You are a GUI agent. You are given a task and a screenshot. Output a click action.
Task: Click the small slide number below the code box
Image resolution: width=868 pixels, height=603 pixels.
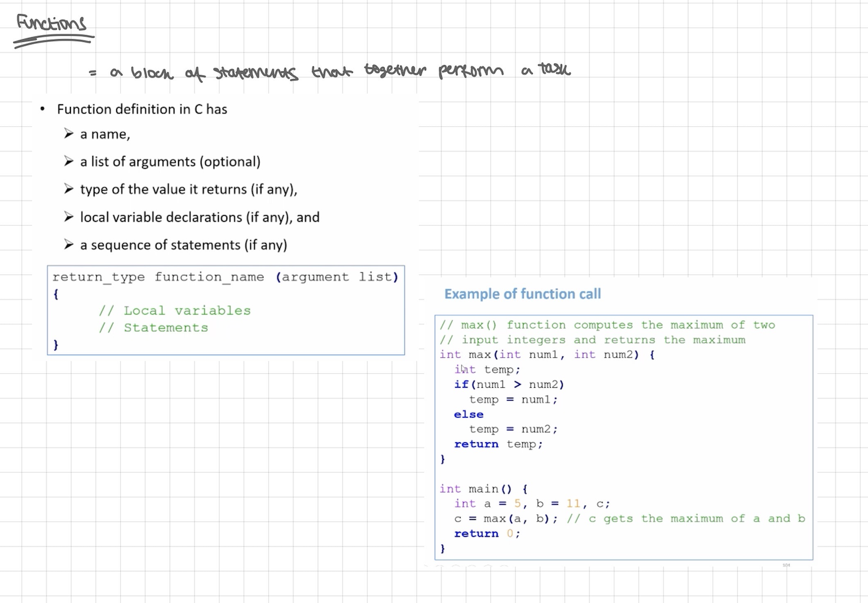(786, 565)
